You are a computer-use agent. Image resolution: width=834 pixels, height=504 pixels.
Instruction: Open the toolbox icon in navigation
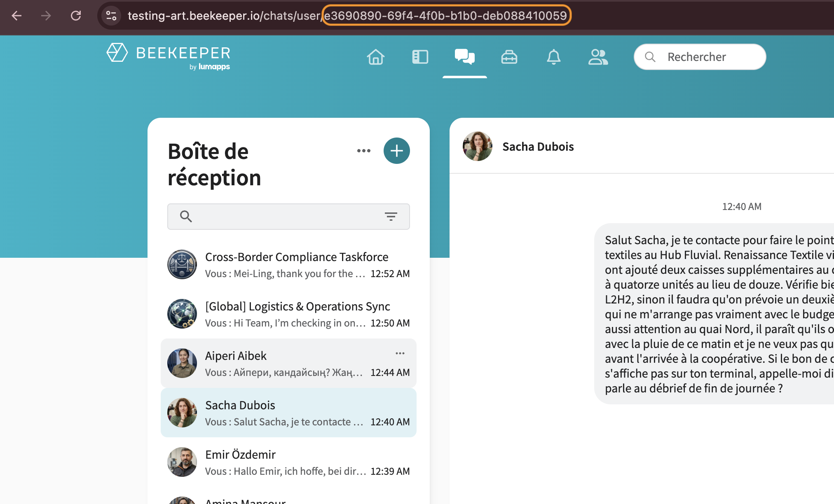[x=509, y=57]
